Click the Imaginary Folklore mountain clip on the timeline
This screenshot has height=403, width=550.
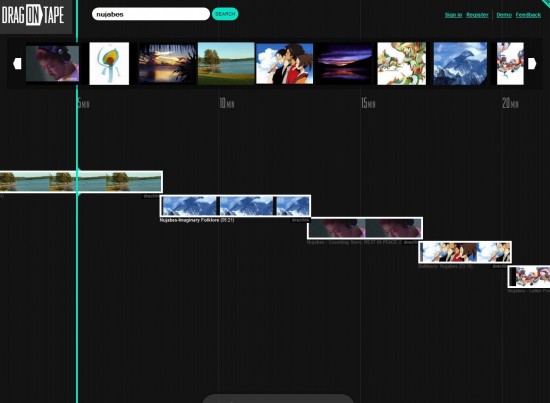pyautogui.click(x=235, y=206)
